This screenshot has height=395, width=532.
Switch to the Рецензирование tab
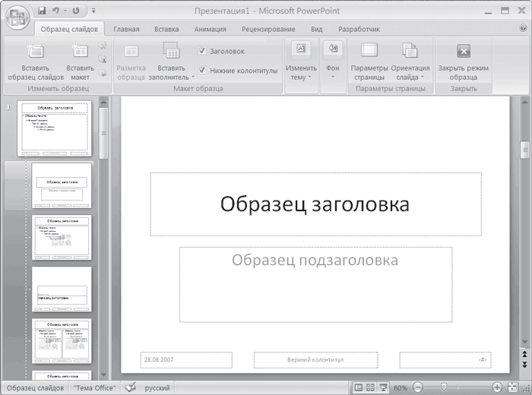(x=268, y=29)
